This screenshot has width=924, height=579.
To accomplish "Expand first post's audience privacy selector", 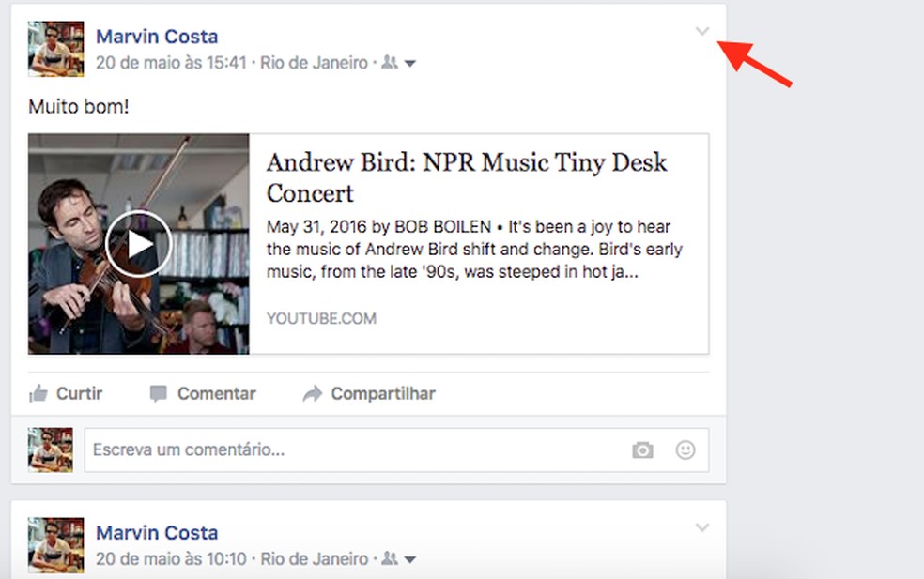I will point(399,63).
